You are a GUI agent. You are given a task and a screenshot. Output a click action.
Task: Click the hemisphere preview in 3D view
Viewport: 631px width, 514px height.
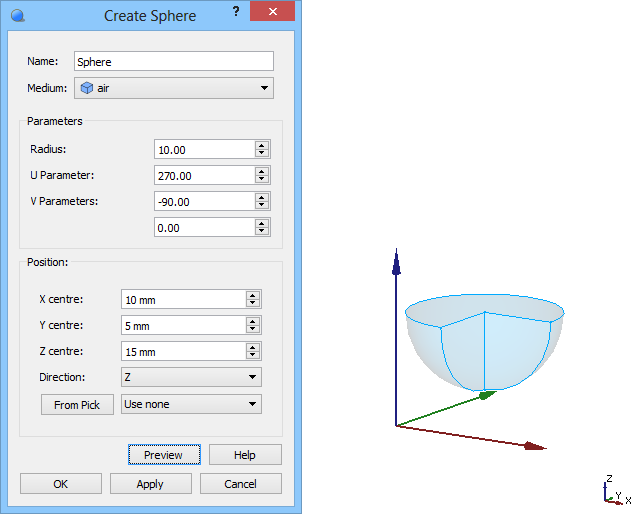pyautogui.click(x=484, y=343)
